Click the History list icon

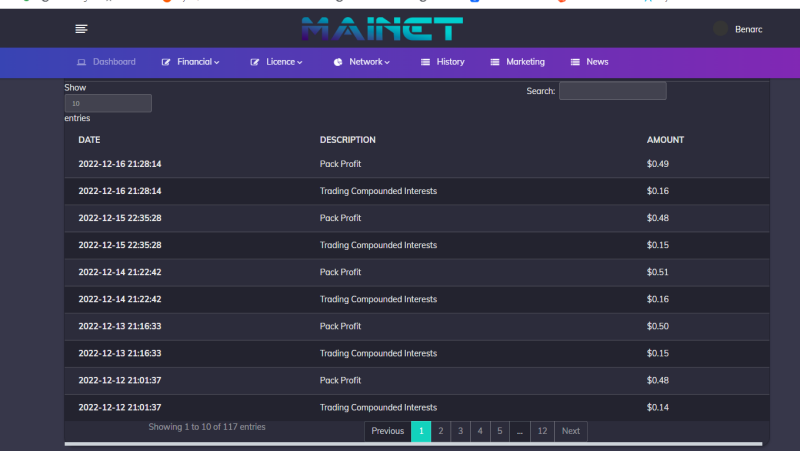click(x=425, y=62)
